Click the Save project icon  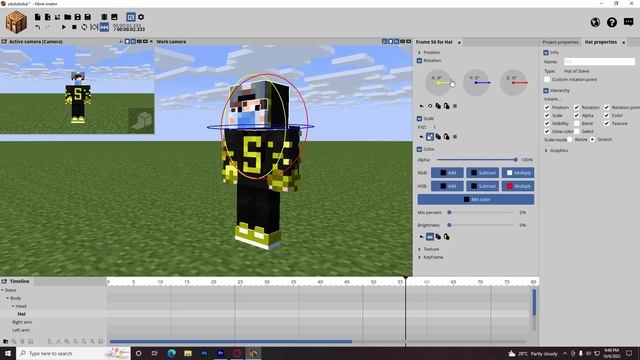[78, 17]
